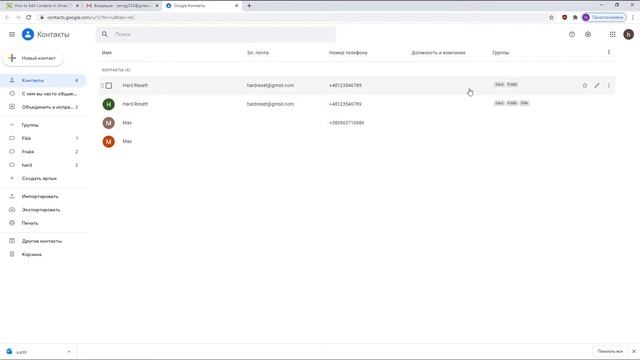Click Импортировать in sidebar
The image size is (640, 360).
point(43,196)
